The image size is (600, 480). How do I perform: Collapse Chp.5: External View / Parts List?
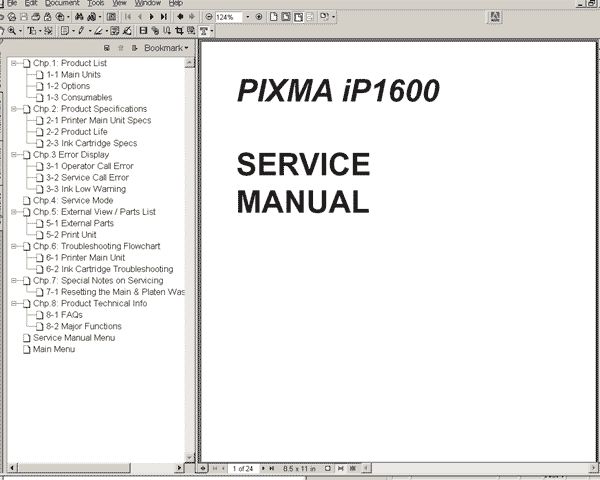click(14, 212)
